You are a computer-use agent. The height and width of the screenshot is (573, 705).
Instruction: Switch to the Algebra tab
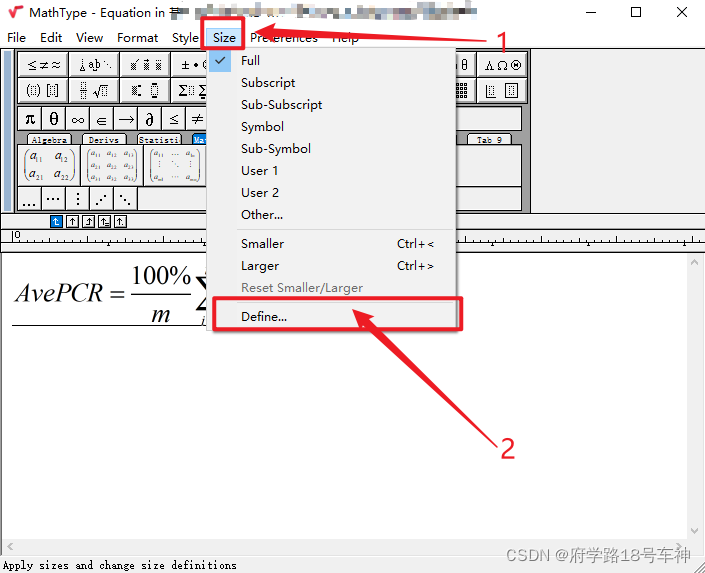tap(49, 139)
